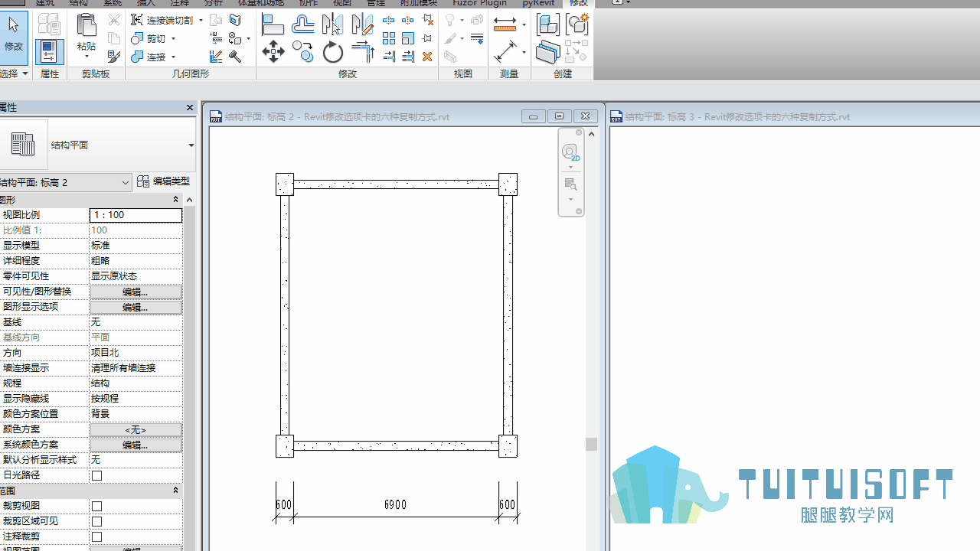Image resolution: width=980 pixels, height=551 pixels.
Task: Enable the 日光路径 checkbox
Action: tap(97, 475)
